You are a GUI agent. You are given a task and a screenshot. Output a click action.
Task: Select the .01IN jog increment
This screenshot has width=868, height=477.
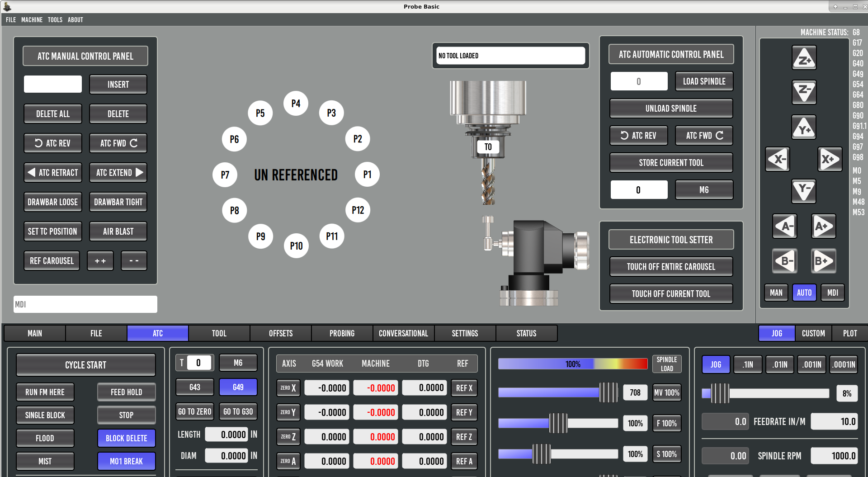(x=780, y=364)
